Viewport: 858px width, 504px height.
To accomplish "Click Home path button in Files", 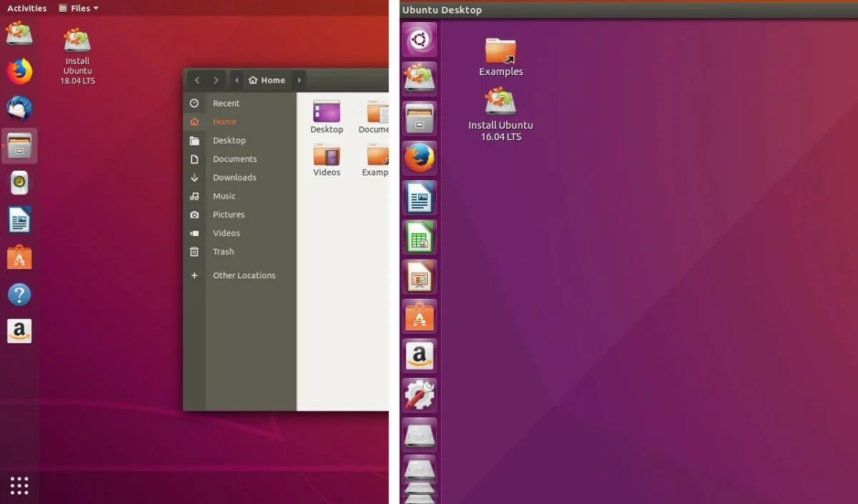I will pos(267,80).
